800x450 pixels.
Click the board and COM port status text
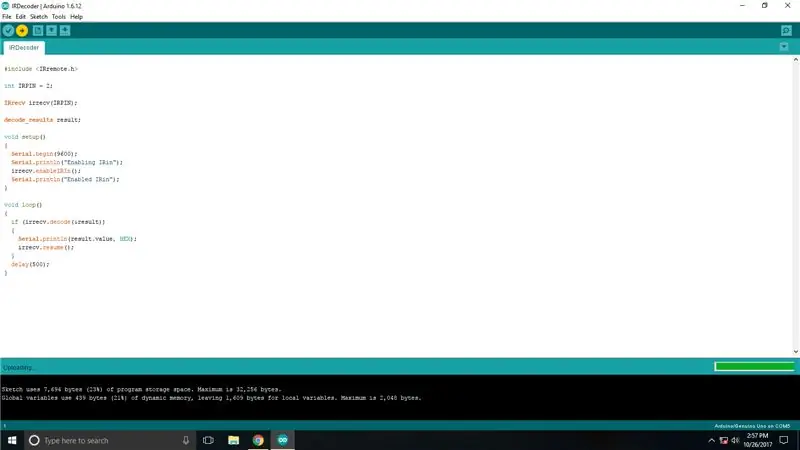coord(752,426)
